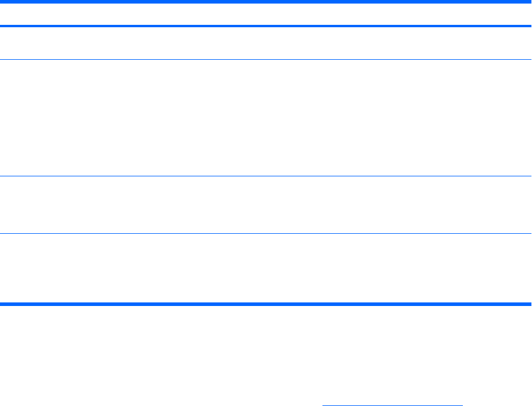Click inside the tallest empty table row
Viewport: 532px width, 406px height.
tap(266, 117)
